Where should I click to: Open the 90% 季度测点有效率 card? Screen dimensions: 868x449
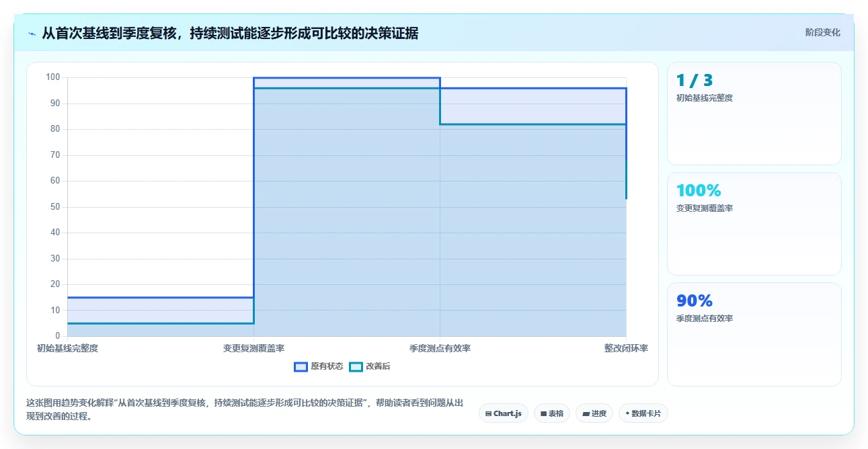pyautogui.click(x=754, y=334)
